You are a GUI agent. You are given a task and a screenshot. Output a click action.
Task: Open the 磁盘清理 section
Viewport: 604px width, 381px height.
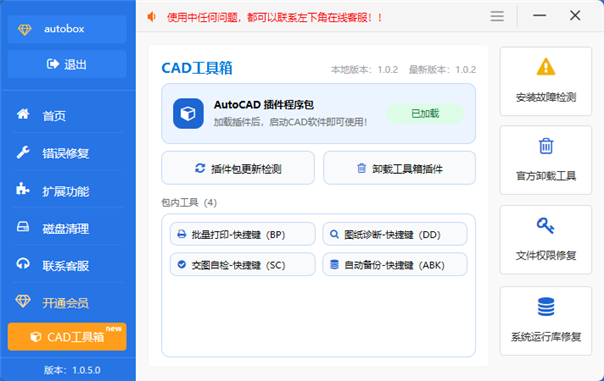(68, 228)
